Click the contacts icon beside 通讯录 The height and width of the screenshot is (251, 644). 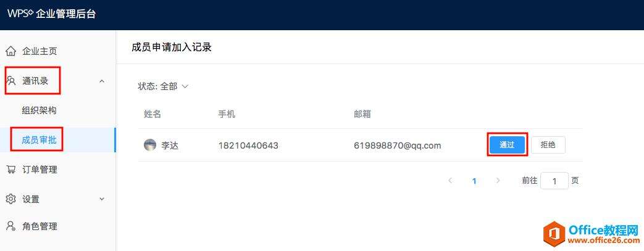[x=11, y=80]
